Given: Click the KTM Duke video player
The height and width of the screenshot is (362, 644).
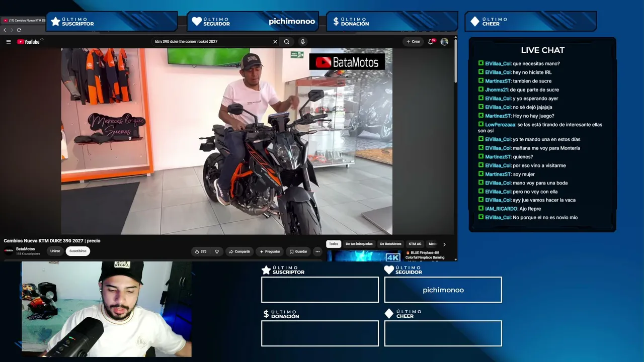Looking at the screenshot, I should point(226,141).
